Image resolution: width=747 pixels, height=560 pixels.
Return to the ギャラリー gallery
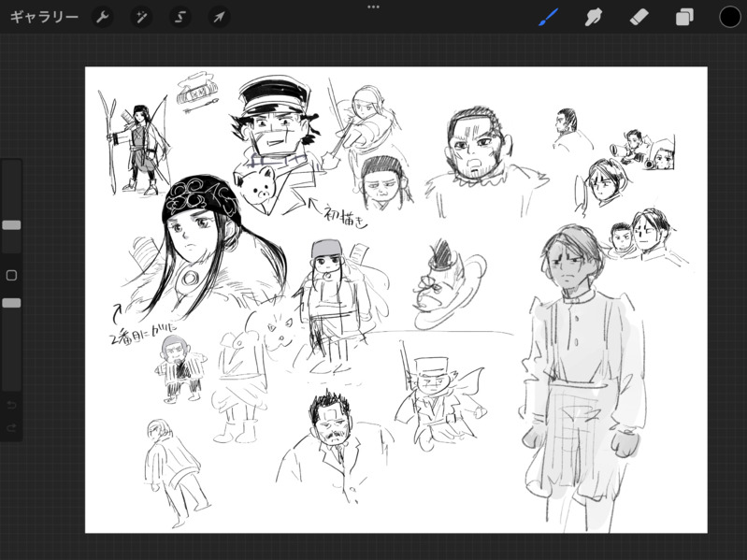click(x=44, y=18)
